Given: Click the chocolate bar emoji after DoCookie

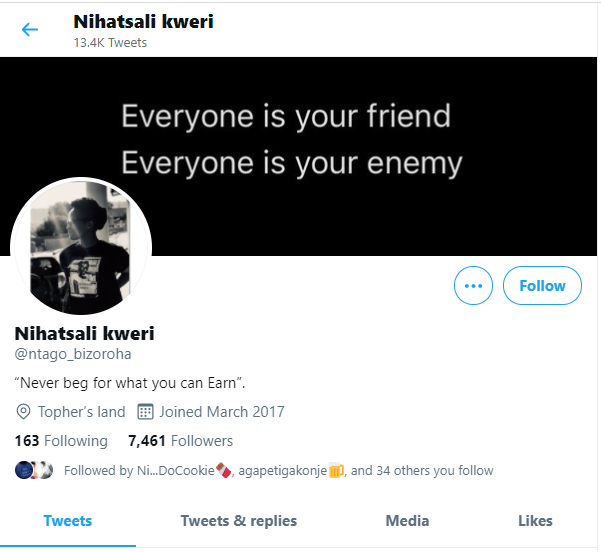Looking at the screenshot, I should 224,470.
